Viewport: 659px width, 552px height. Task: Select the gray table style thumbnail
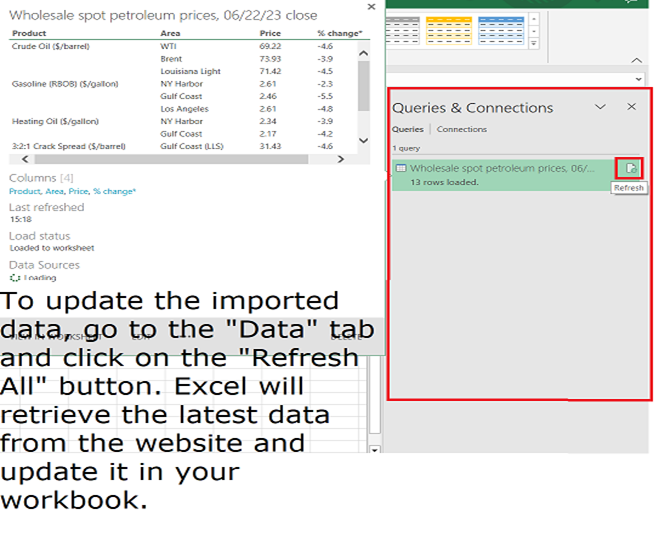pos(402,30)
